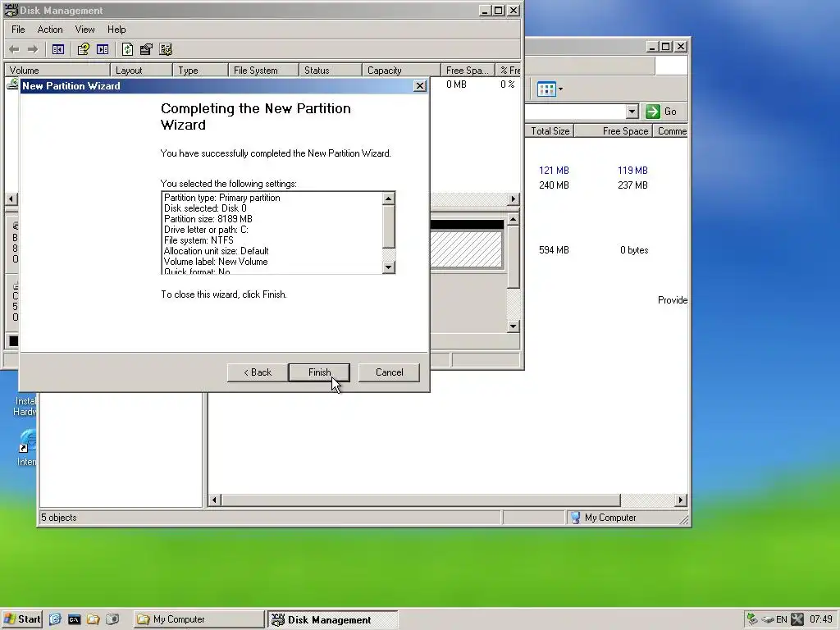This screenshot has height=630, width=840.
Task: Click the Go button in My Computer
Action: point(661,112)
